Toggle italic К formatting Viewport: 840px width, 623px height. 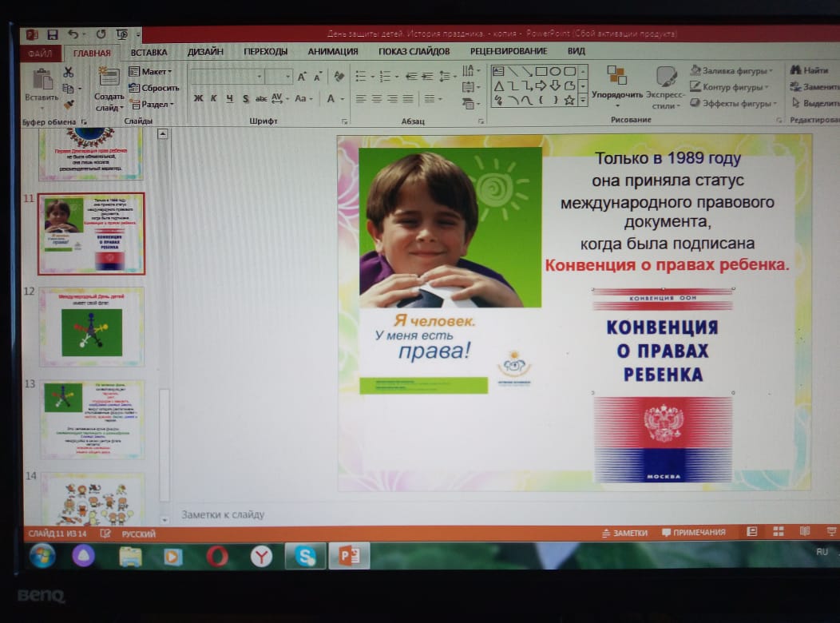click(213, 99)
